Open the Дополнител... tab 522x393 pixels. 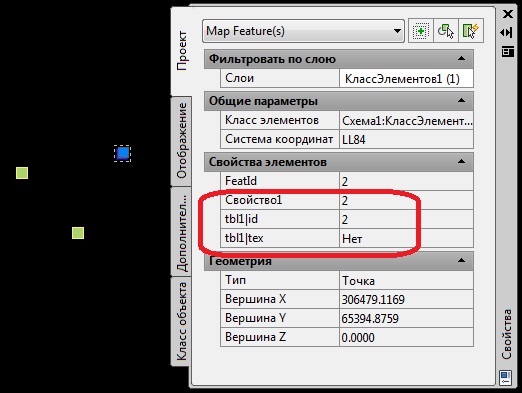(x=182, y=232)
